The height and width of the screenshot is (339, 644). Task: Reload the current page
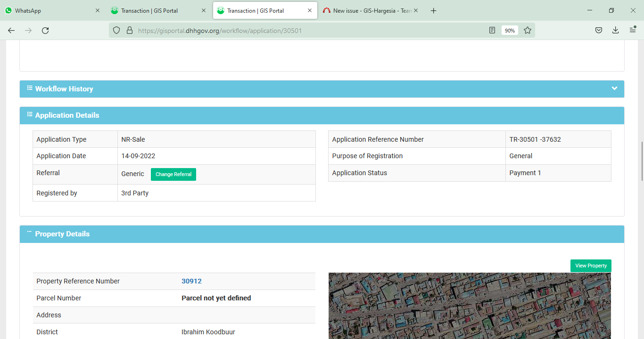45,30
